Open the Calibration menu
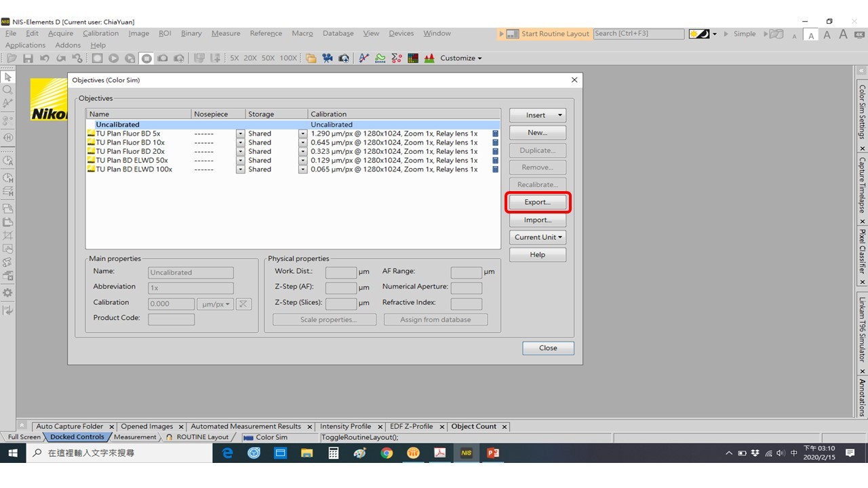Viewport: 868px width, 488px height. (100, 33)
